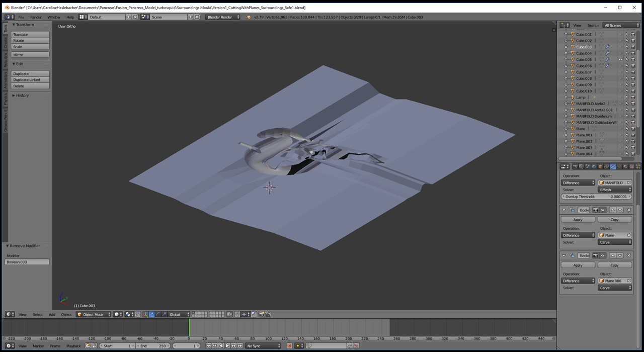644x362 pixels.
Task: Open the Render menu
Action: click(36, 17)
